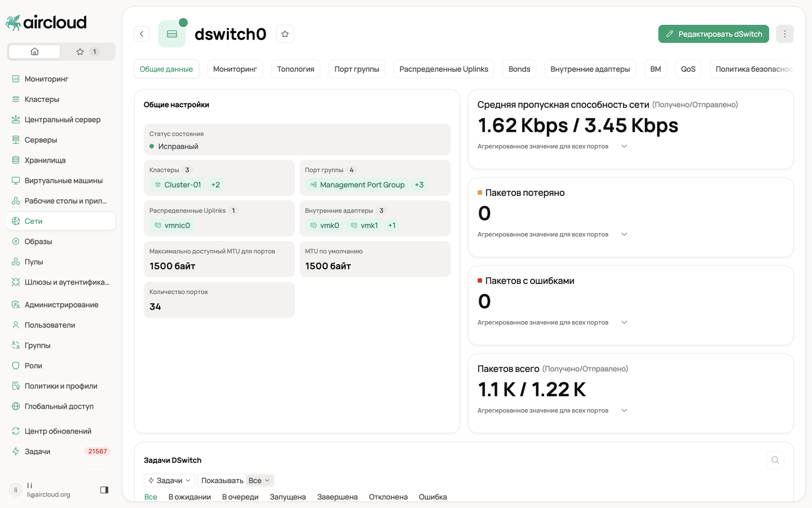Click Редактировать dSwitch button
This screenshot has width=812, height=508.
coord(714,34)
